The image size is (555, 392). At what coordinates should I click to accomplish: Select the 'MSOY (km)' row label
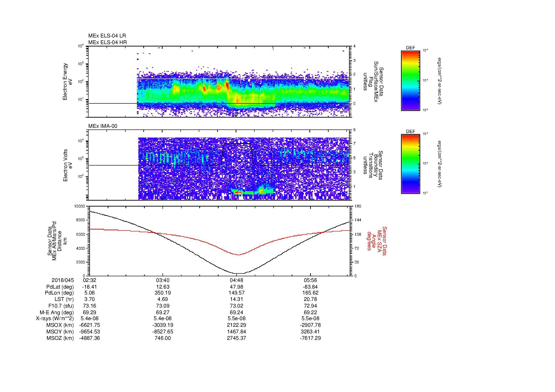tap(60, 332)
